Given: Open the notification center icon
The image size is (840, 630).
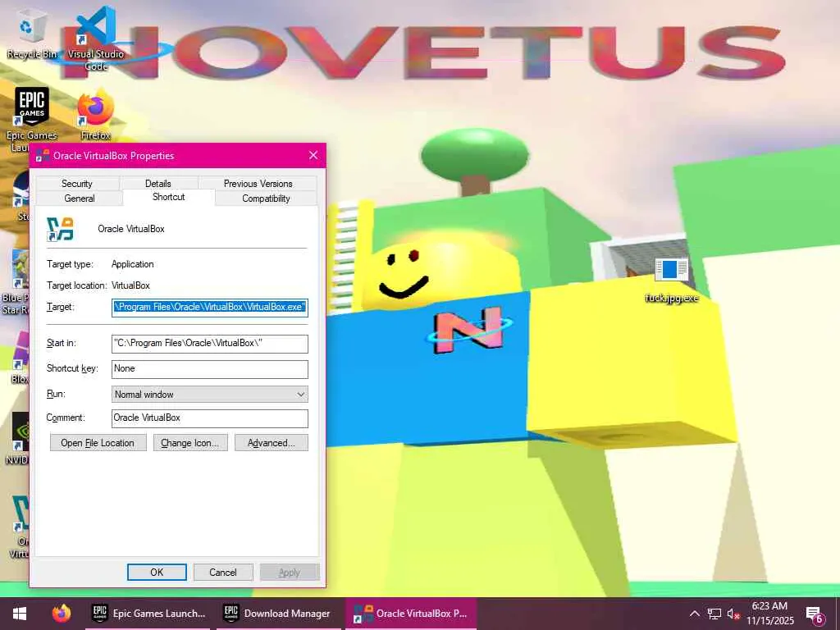Looking at the screenshot, I should pyautogui.click(x=815, y=614).
